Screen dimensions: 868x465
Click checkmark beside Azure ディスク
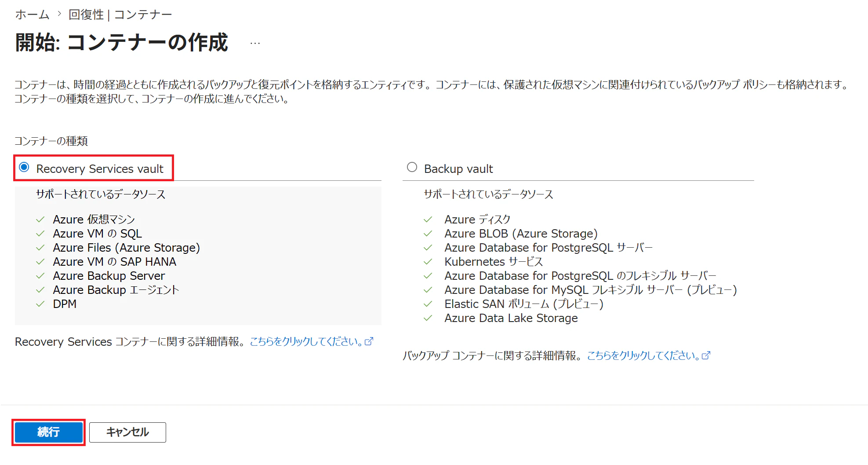428,220
